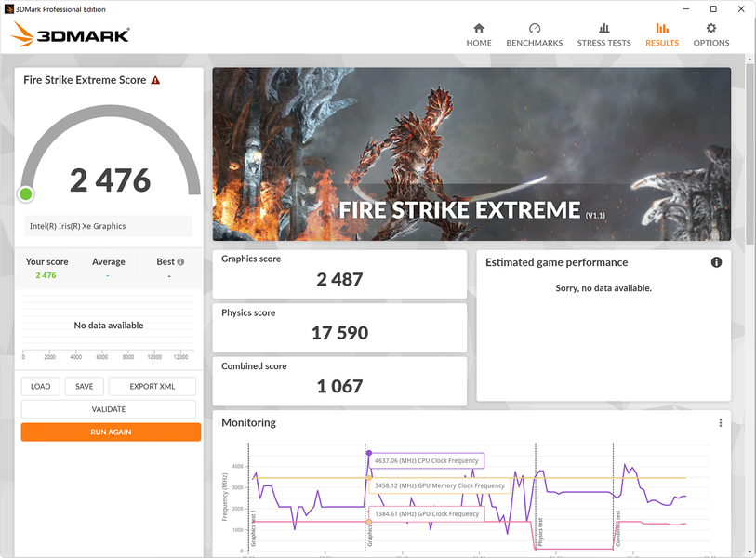This screenshot has width=756, height=558.
Task: Click 'No data available' in score chart
Action: point(109,325)
